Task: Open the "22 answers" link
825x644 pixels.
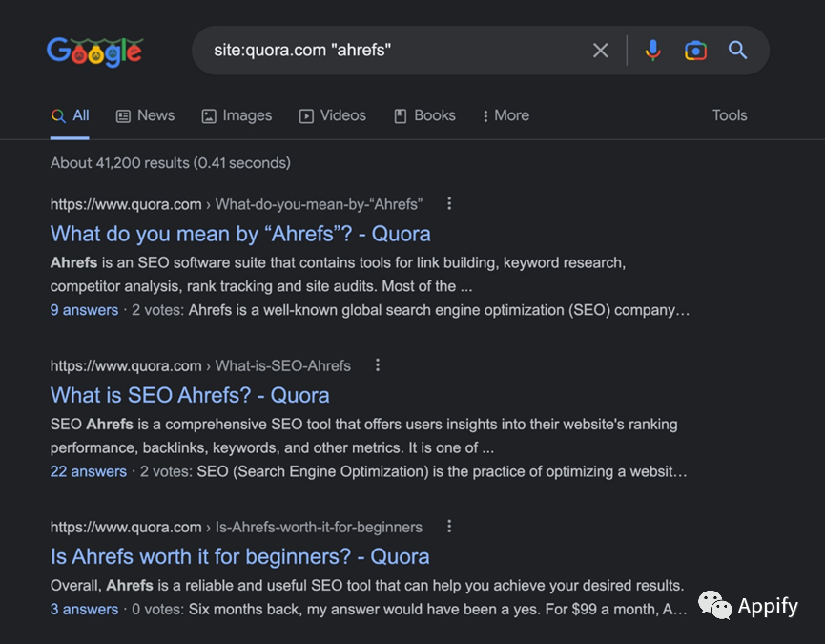Action: (89, 471)
